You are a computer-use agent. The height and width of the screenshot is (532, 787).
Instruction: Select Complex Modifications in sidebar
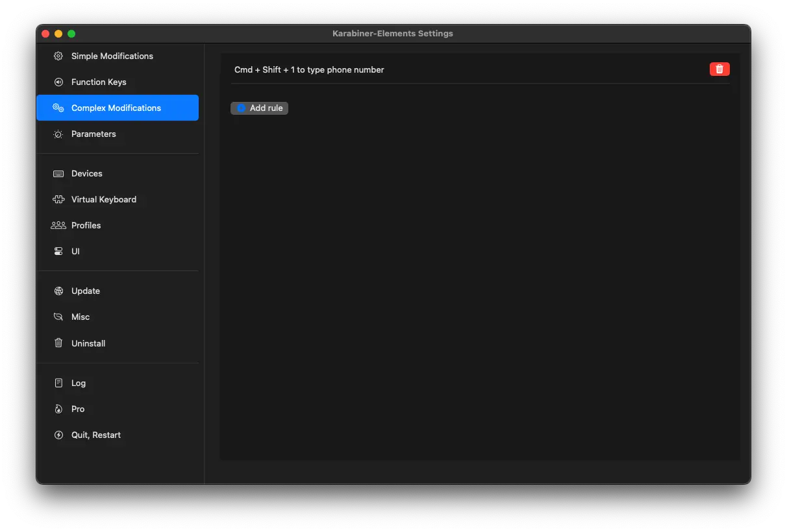click(x=118, y=108)
